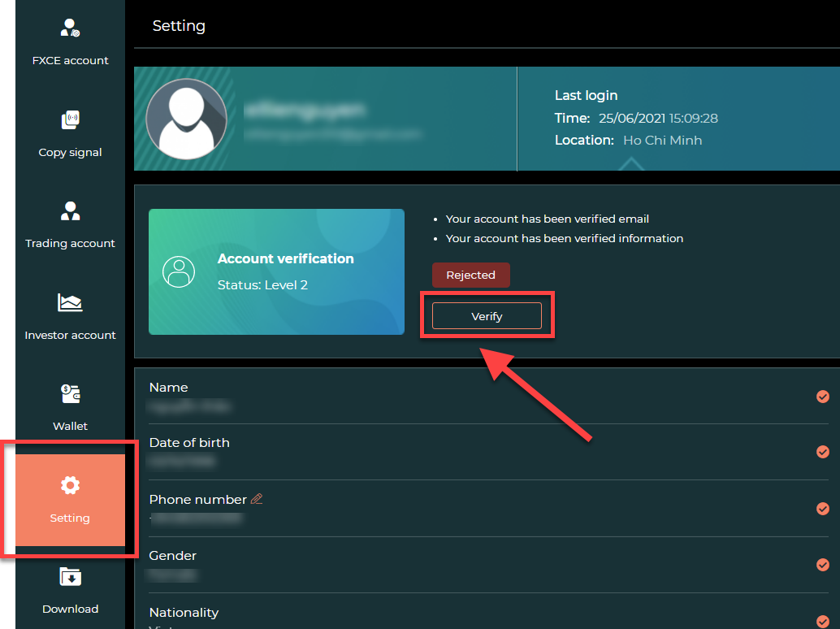Select the checkmark beside Gender

point(823,565)
